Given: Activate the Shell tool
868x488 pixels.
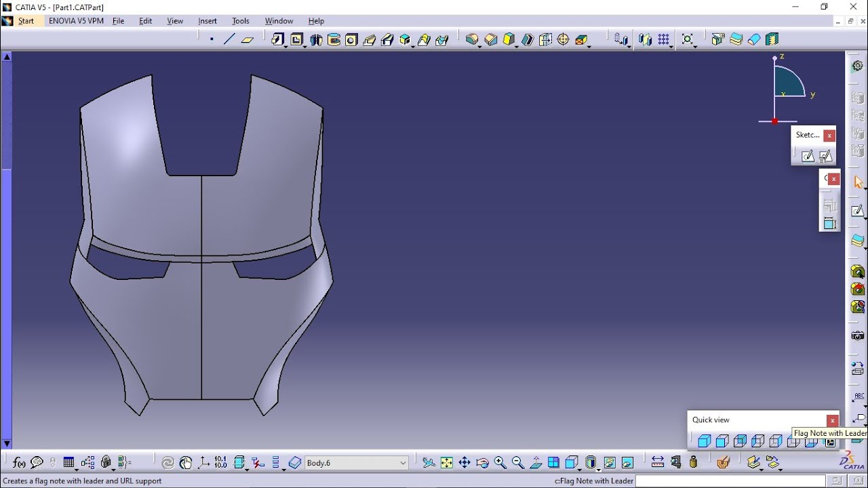Looking at the screenshot, I should coord(528,40).
